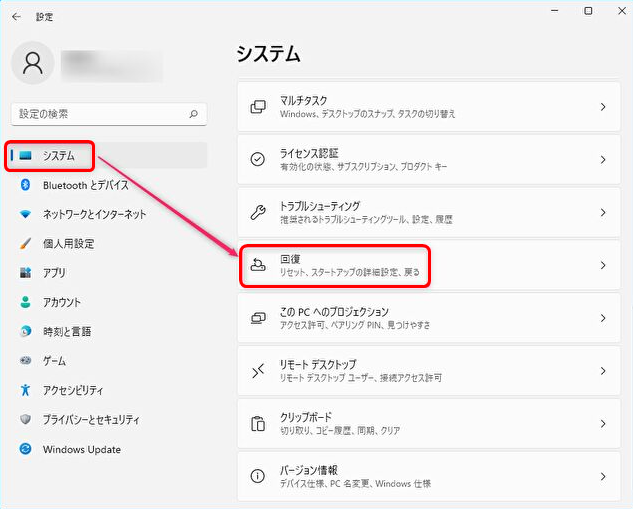Open クリップボード via its right chevron
Screen dimensions: 633x509
pyautogui.click(x=603, y=424)
